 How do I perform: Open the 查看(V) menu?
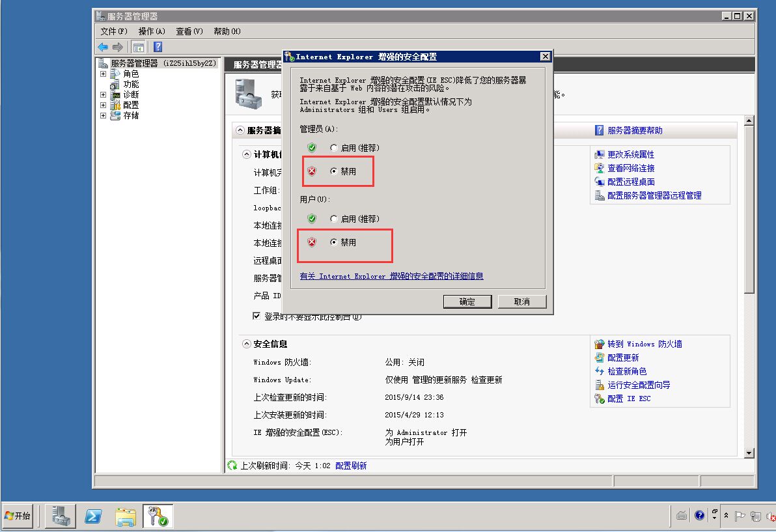(x=189, y=31)
